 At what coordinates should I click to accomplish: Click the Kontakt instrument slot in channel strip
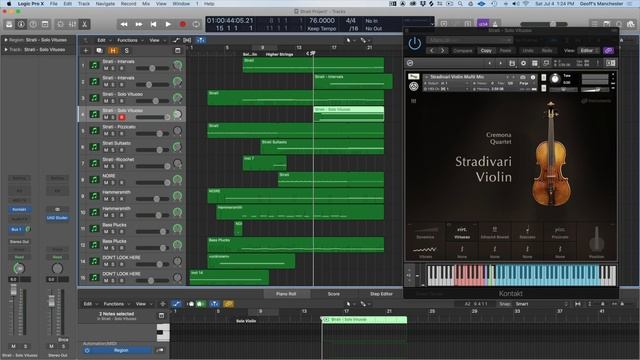click(19, 209)
